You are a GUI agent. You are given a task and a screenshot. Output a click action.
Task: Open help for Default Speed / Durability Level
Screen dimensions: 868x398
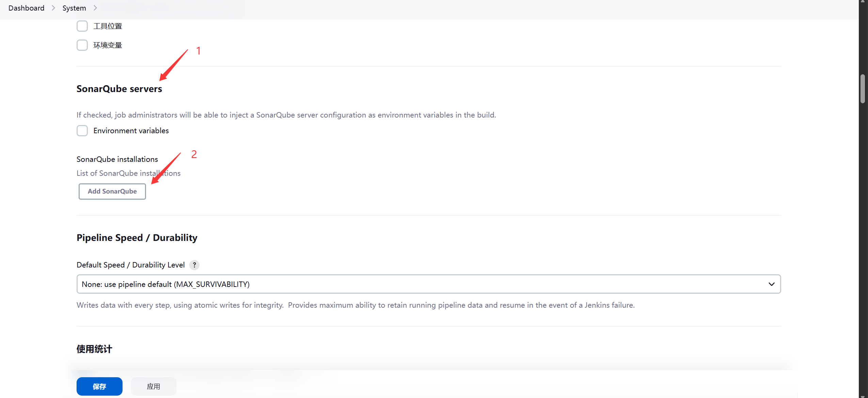(x=194, y=265)
